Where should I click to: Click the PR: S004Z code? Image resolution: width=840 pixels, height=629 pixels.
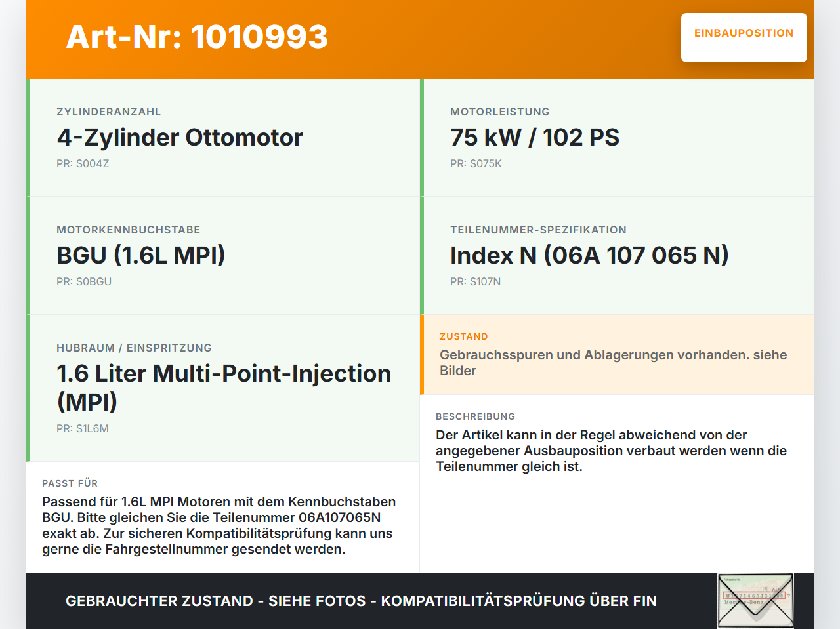(x=83, y=163)
